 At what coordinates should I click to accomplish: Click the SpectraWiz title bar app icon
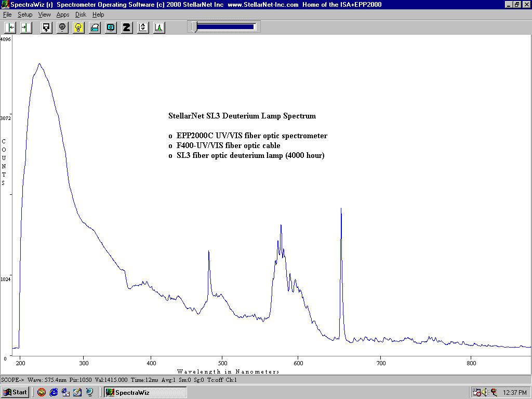coord(5,5)
